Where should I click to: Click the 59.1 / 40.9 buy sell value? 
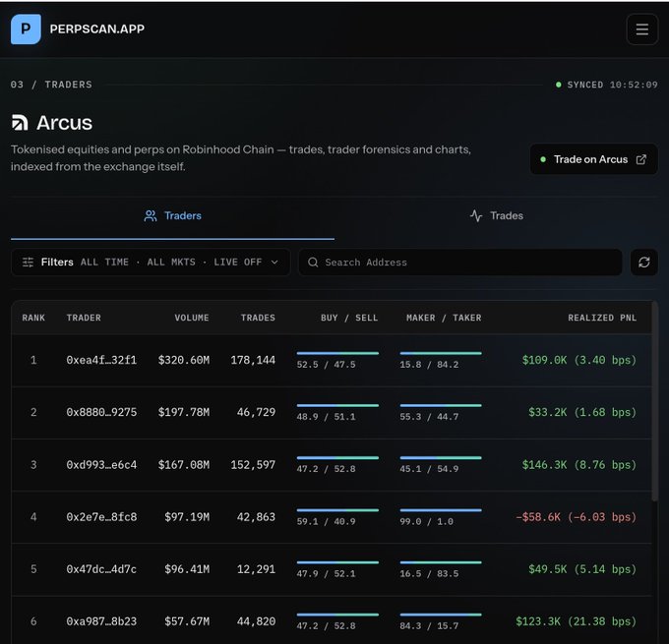point(326,521)
